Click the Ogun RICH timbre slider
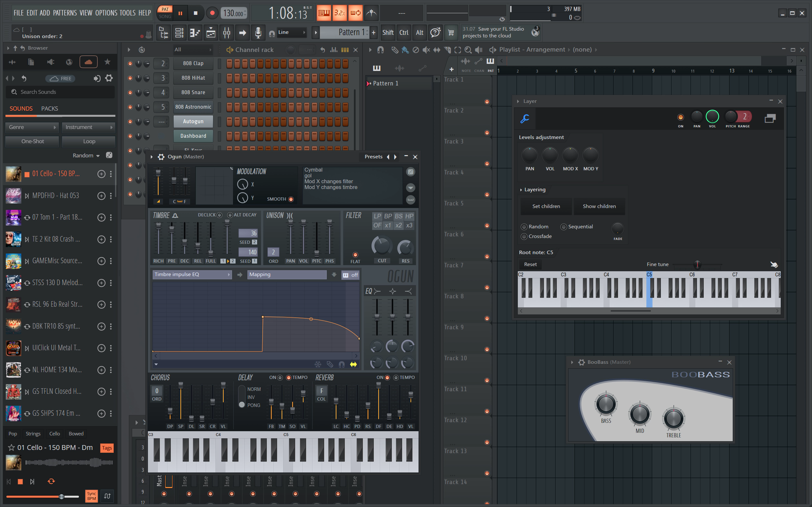Image resolution: width=812 pixels, height=507 pixels. click(x=158, y=238)
